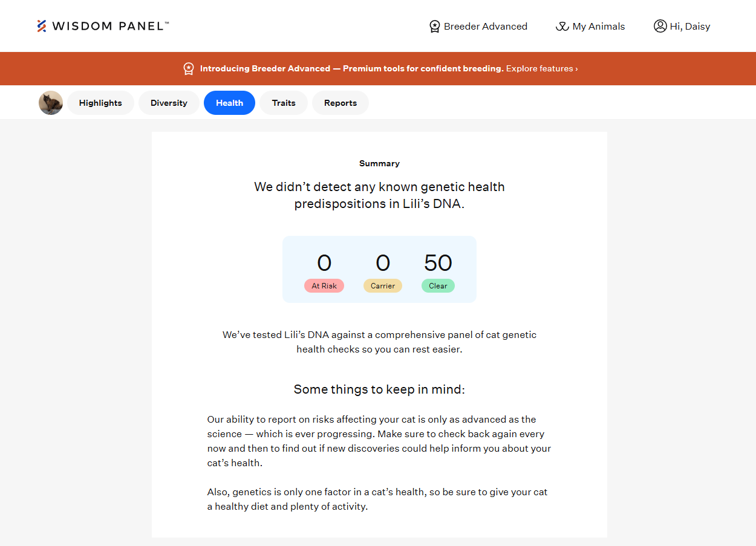Switch to the Highlights tab
Screen dimensions: 756x546
point(100,103)
